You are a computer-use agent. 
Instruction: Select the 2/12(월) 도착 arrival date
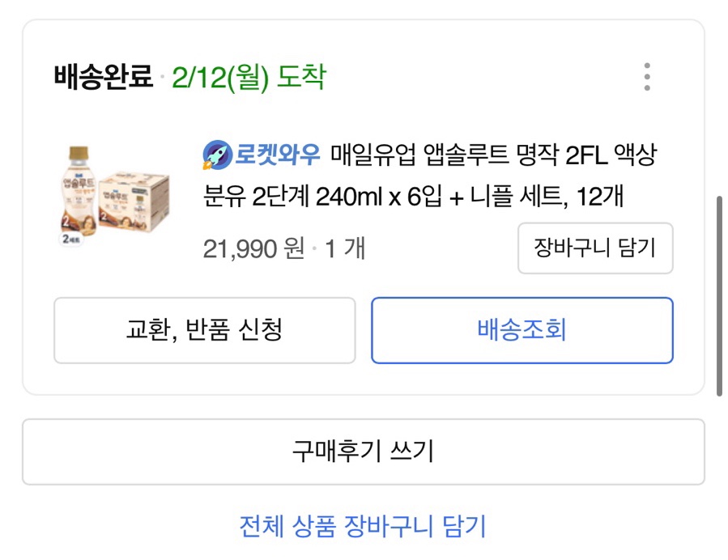(x=249, y=78)
